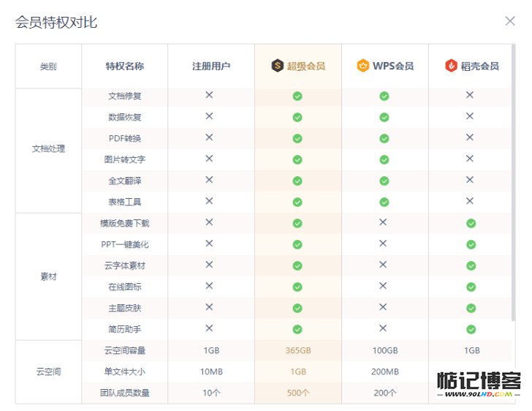
Task: Click the 500个 team member value
Action: click(x=298, y=393)
